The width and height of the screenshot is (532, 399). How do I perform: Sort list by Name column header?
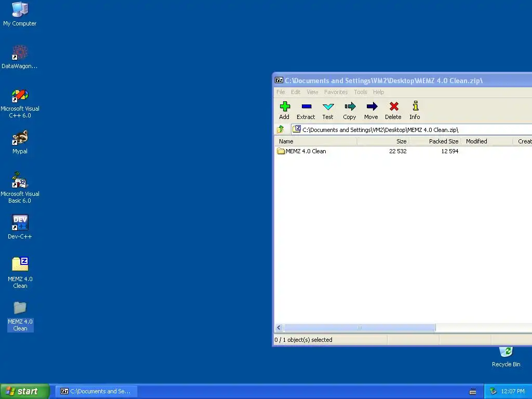click(316, 141)
